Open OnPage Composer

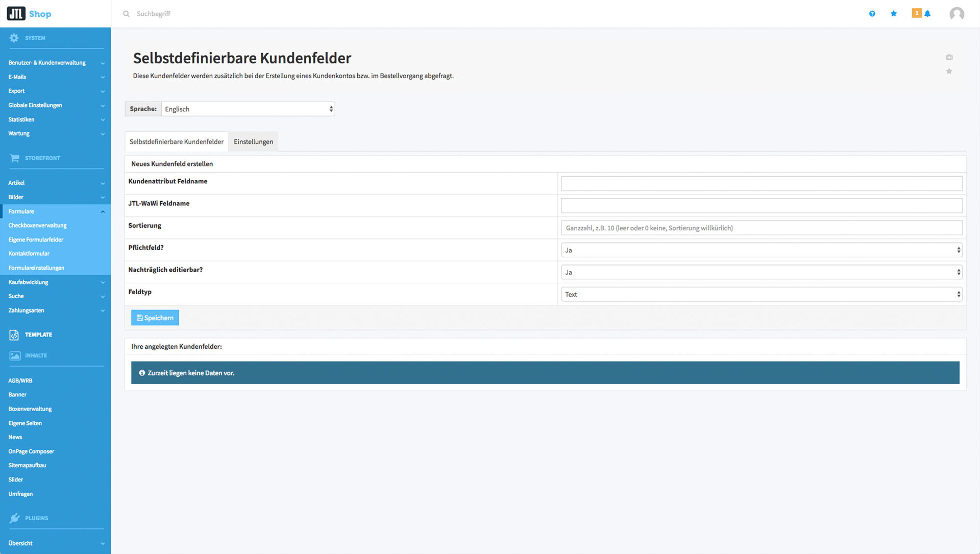(31, 451)
